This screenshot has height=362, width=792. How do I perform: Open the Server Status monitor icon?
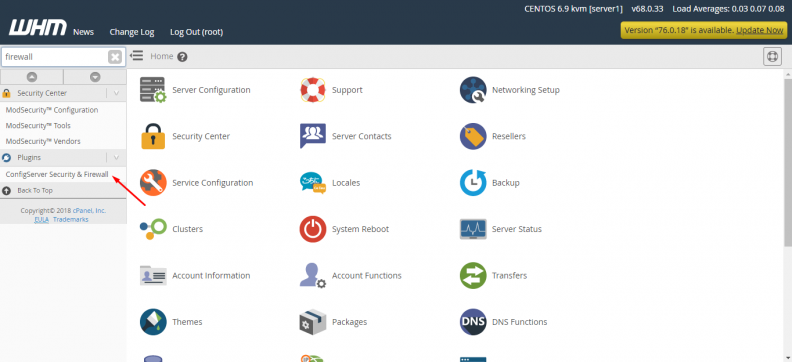coord(473,229)
